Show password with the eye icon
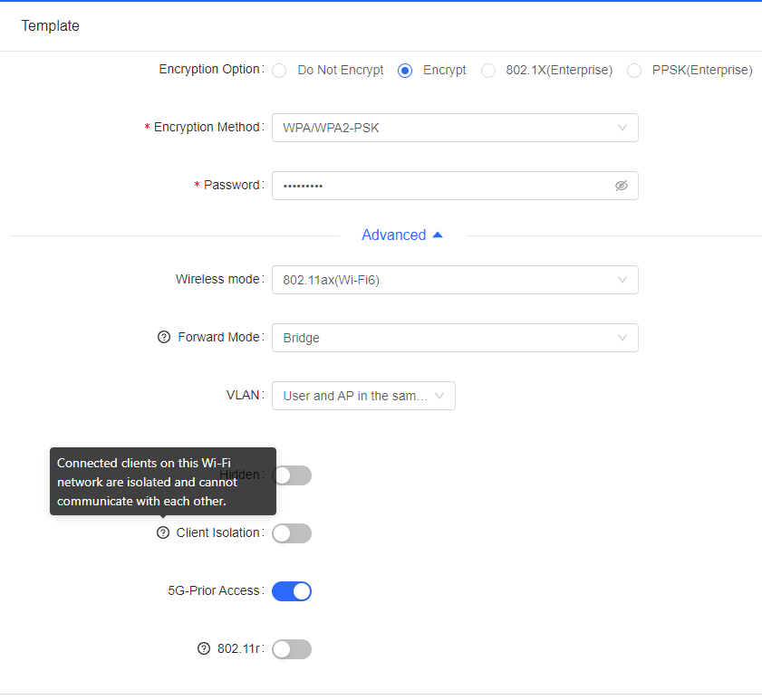This screenshot has height=700, width=762. (621, 186)
